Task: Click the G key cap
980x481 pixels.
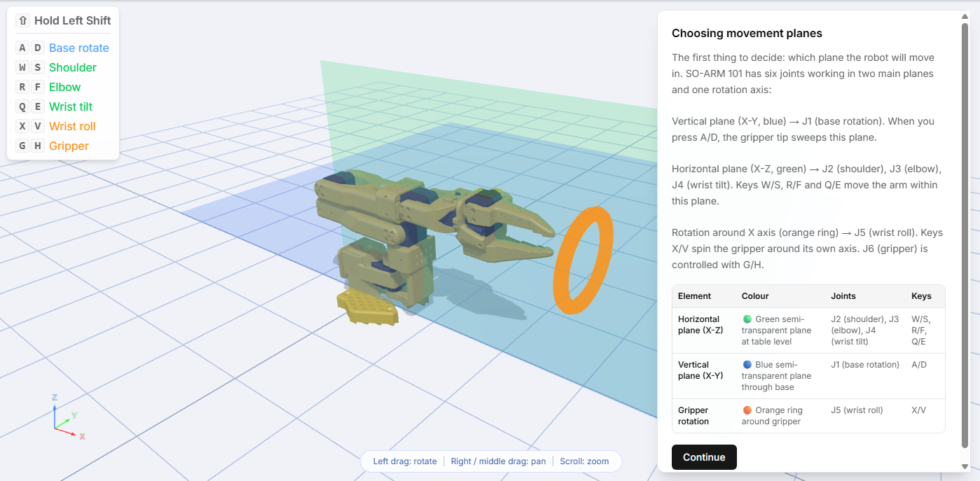Action: tap(22, 146)
